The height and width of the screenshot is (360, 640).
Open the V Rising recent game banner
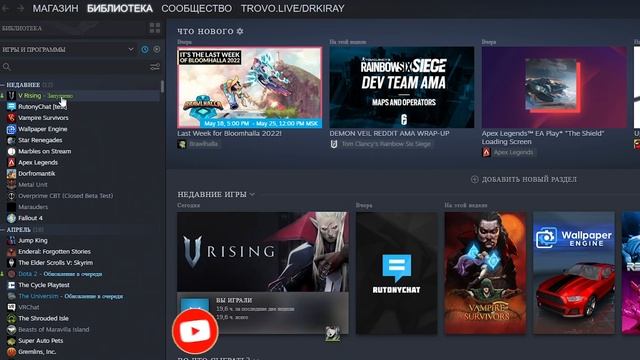[262, 251]
